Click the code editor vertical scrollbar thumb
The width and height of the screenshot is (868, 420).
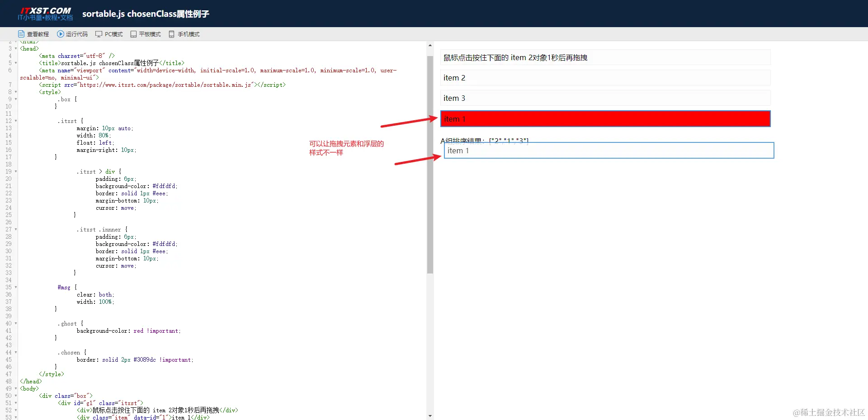[x=430, y=165]
